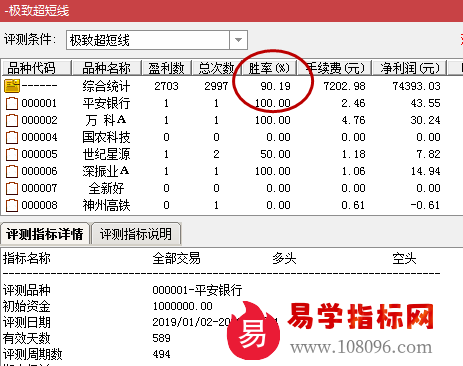This screenshot has width=463, height=366.
Task: Click the icon beside 000006 深振业A
Action: (x=12, y=171)
